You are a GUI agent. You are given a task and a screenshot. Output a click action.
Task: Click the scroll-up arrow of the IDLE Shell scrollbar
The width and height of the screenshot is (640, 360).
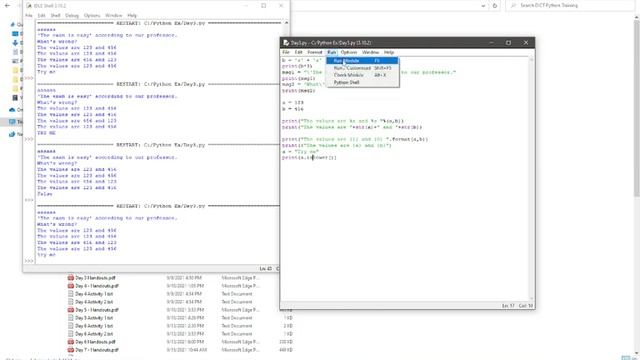(286, 23)
